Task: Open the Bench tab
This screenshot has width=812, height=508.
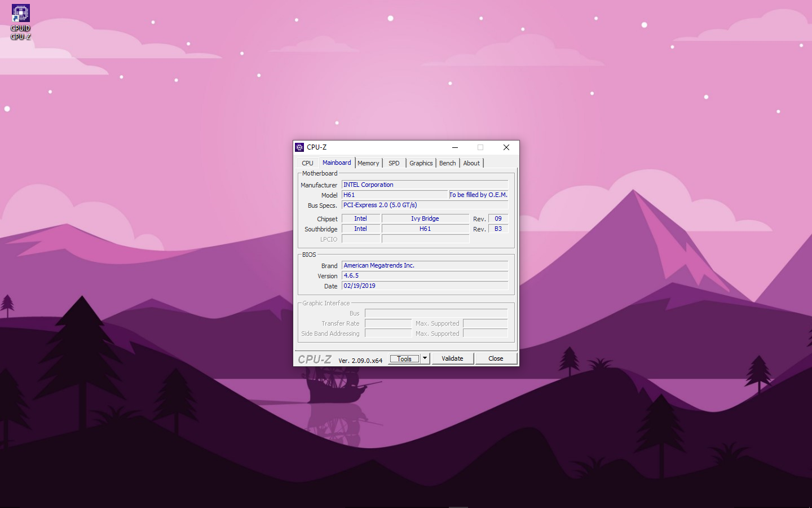Action: coord(448,163)
